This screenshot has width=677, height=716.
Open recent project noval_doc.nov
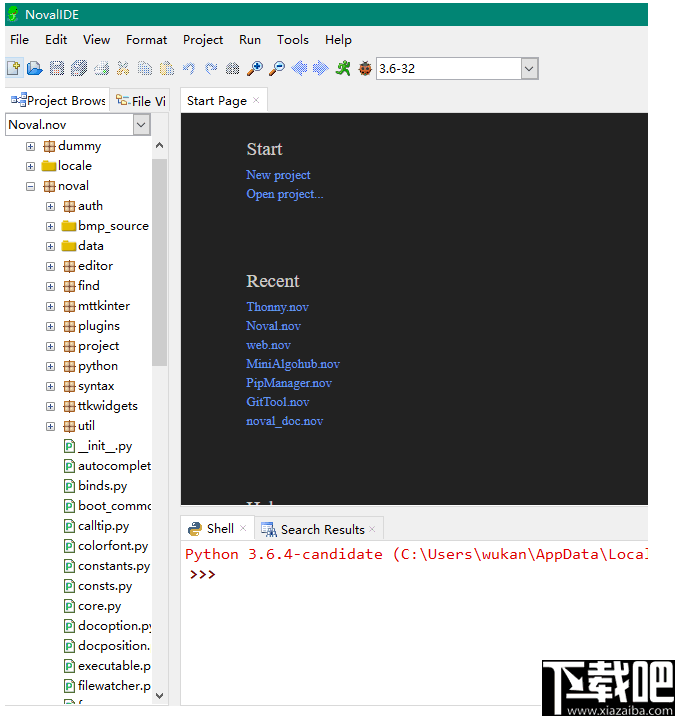[284, 421]
